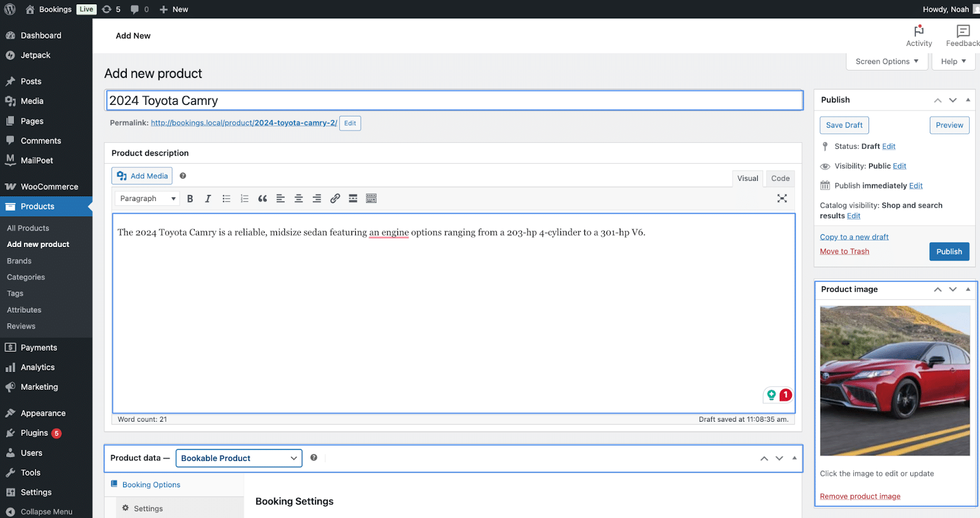This screenshot has height=518, width=980.
Task: Toggle the editor toolbar (kitchen sink)
Action: pyautogui.click(x=371, y=199)
